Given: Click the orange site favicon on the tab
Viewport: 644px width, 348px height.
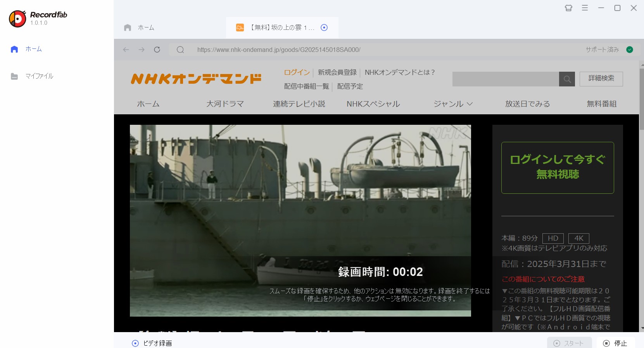Looking at the screenshot, I should 240,28.
